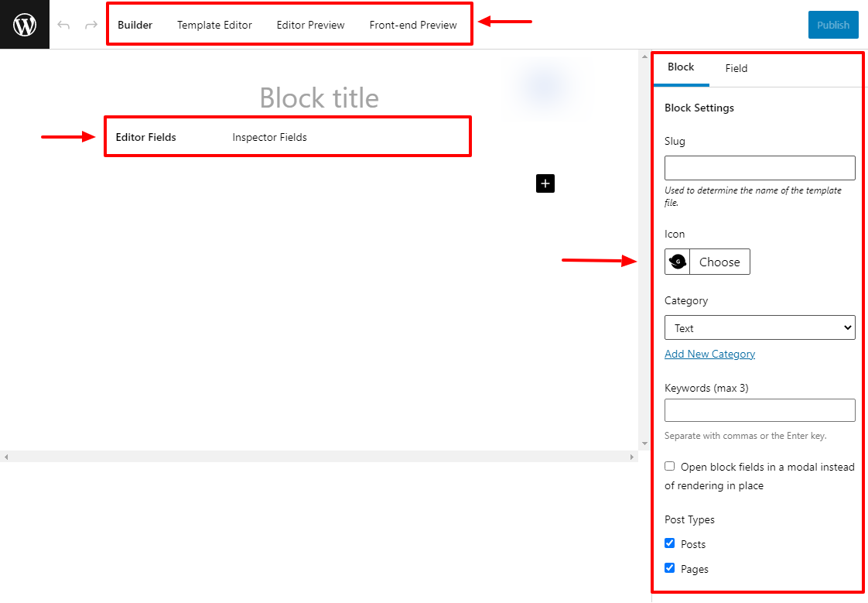The image size is (868, 603).
Task: Open the Category dropdown
Action: click(x=760, y=328)
